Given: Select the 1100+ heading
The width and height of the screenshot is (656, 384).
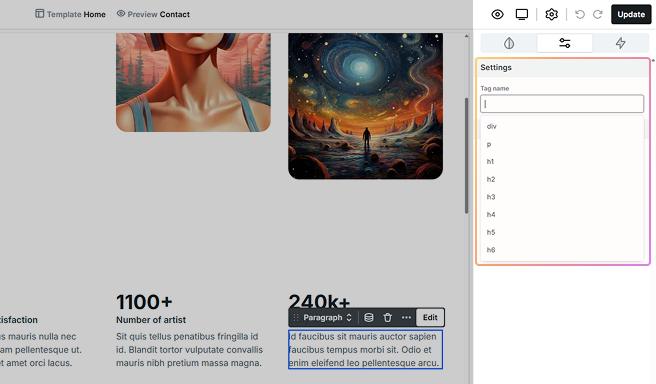Looking at the screenshot, I should (144, 302).
